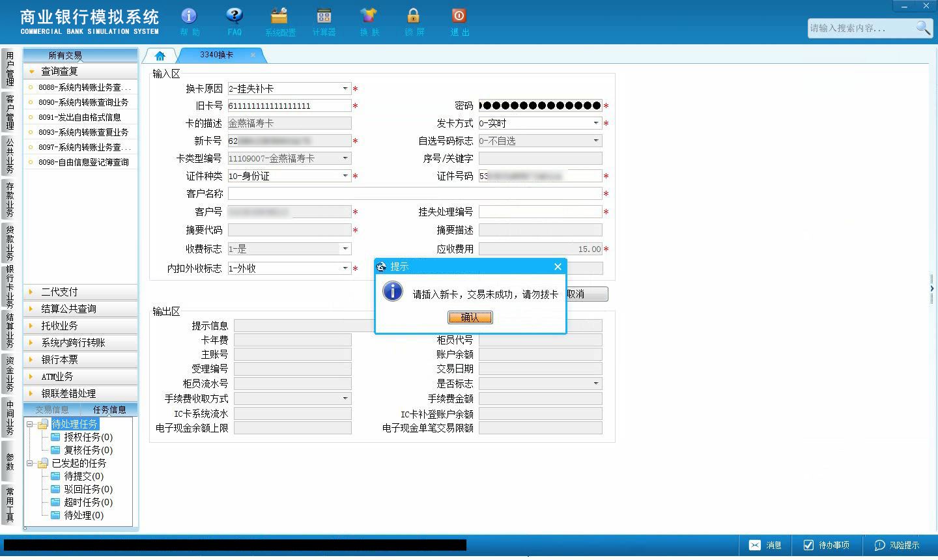The height and width of the screenshot is (560, 938).
Task: Open 消息 messages in status bar
Action: 765,545
